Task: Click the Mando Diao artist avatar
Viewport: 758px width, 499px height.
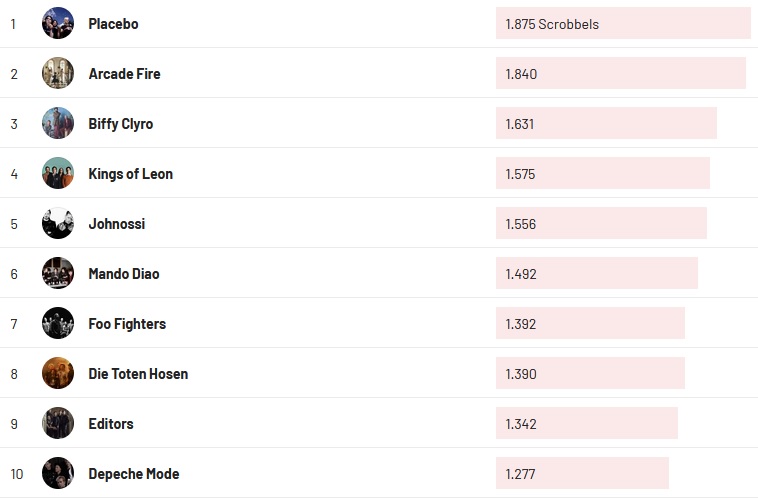Action: point(58,273)
